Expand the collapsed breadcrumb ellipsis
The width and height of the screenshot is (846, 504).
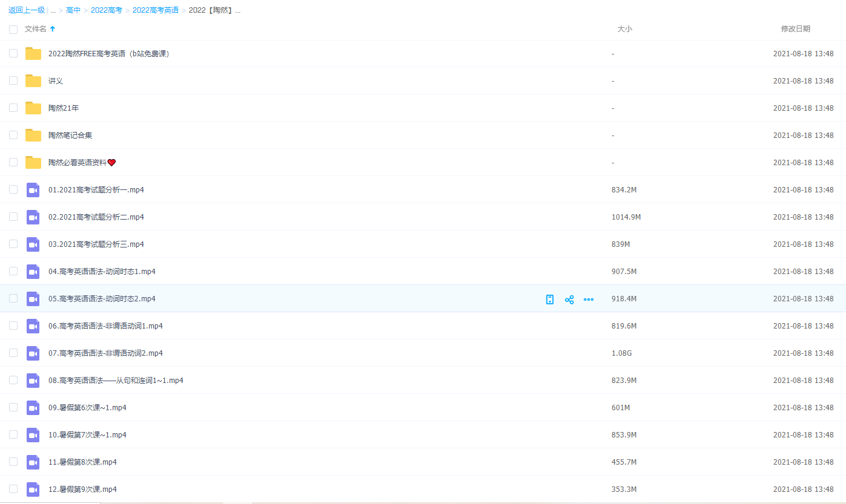tap(53, 10)
